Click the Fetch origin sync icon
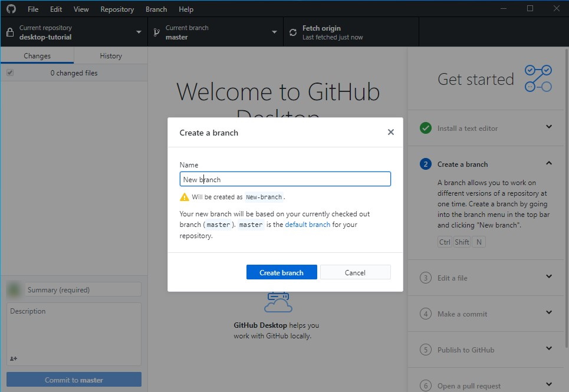 click(293, 32)
